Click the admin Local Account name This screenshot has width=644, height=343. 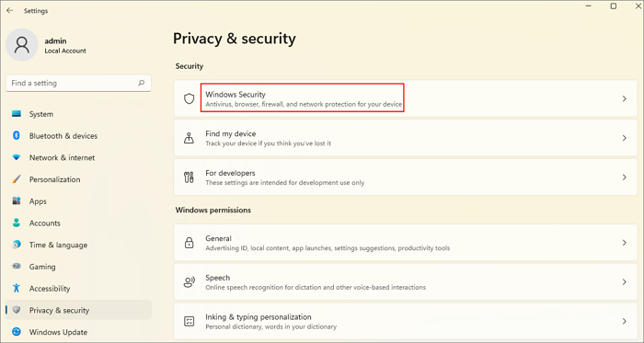tap(65, 46)
